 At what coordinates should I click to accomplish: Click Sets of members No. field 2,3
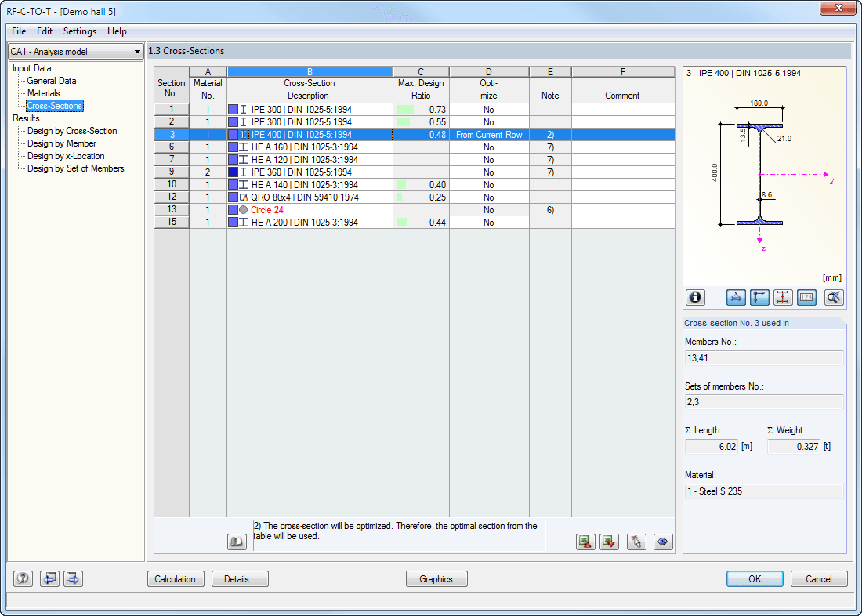tap(764, 402)
